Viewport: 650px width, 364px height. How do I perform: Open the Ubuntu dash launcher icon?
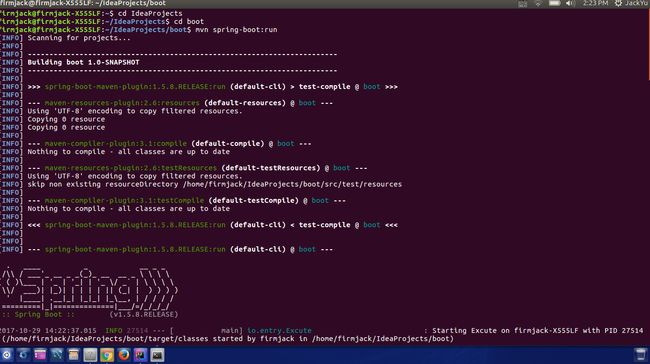tap(6, 355)
